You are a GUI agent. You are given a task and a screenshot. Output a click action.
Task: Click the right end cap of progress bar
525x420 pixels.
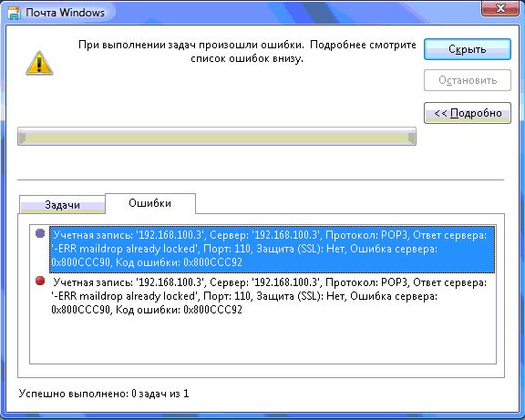(412, 138)
